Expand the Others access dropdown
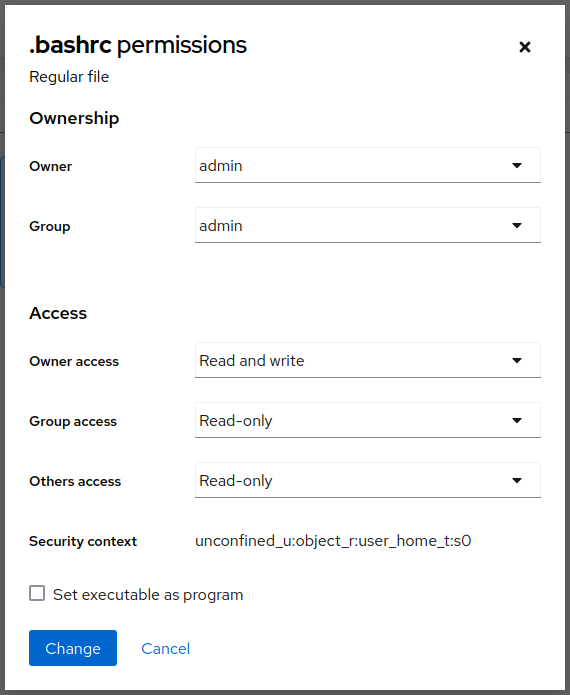Viewport: 570px width, 695px height. pyautogui.click(x=367, y=480)
